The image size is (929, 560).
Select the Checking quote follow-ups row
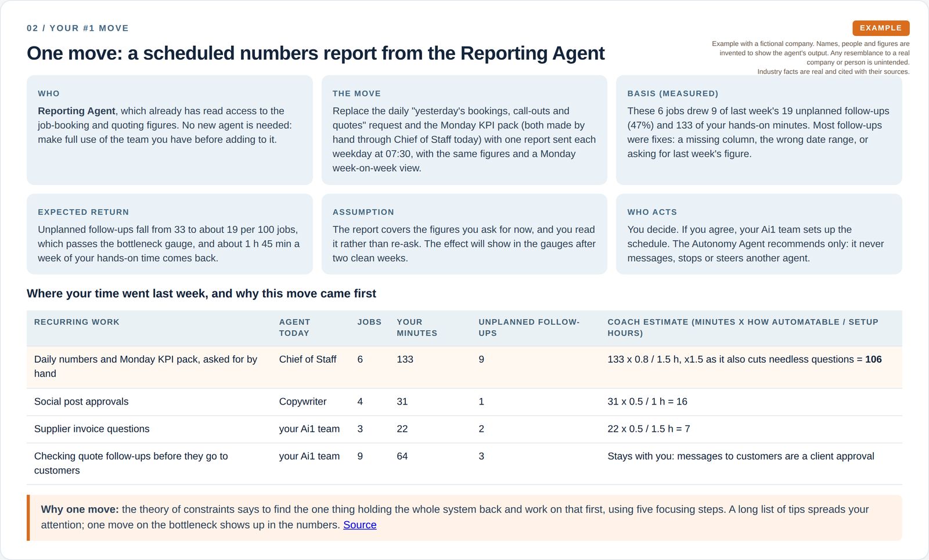pos(464,464)
